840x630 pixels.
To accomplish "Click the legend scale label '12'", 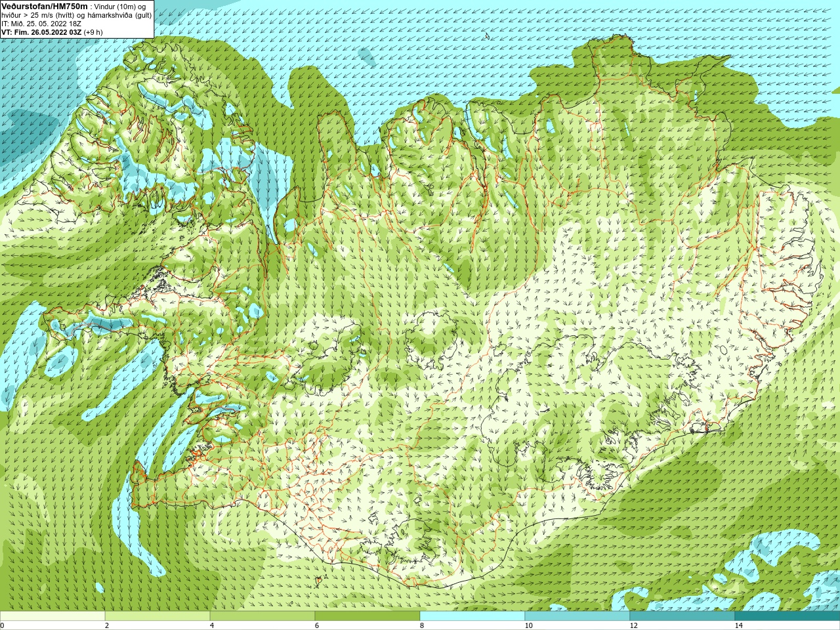I will [x=633, y=625].
